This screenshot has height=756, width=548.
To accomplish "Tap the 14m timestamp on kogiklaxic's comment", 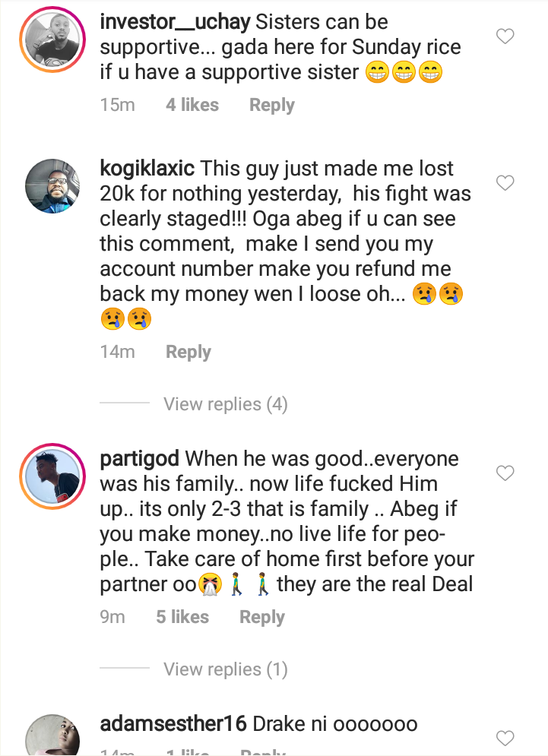I will point(117,352).
